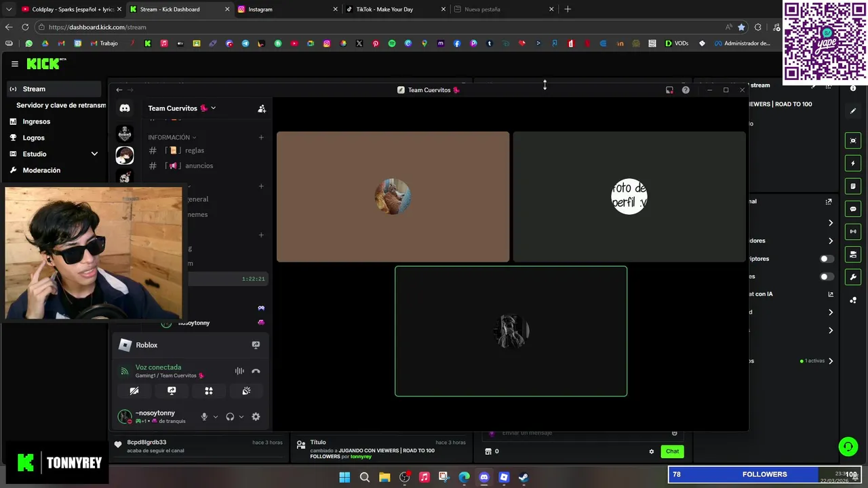Open Discord user settings gear
The image size is (868, 488).
tap(256, 417)
